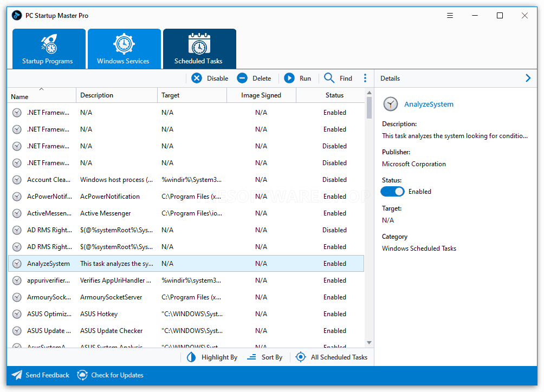Click the ASUS Hotkey description cell
Screen dimensions: 544x392
pyautogui.click(x=99, y=314)
